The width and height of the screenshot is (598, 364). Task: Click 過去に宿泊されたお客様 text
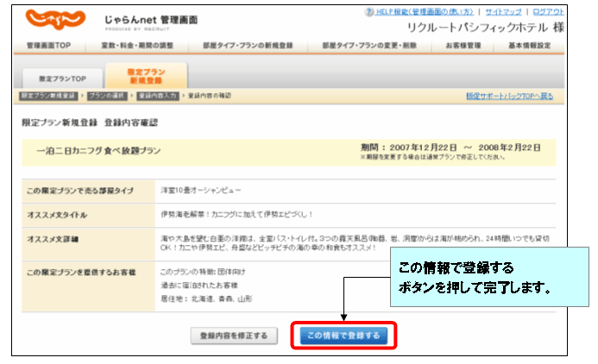tap(199, 286)
